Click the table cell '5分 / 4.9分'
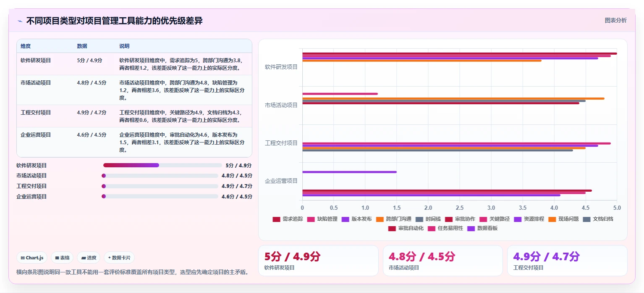The height and width of the screenshot is (293, 644). point(89,61)
